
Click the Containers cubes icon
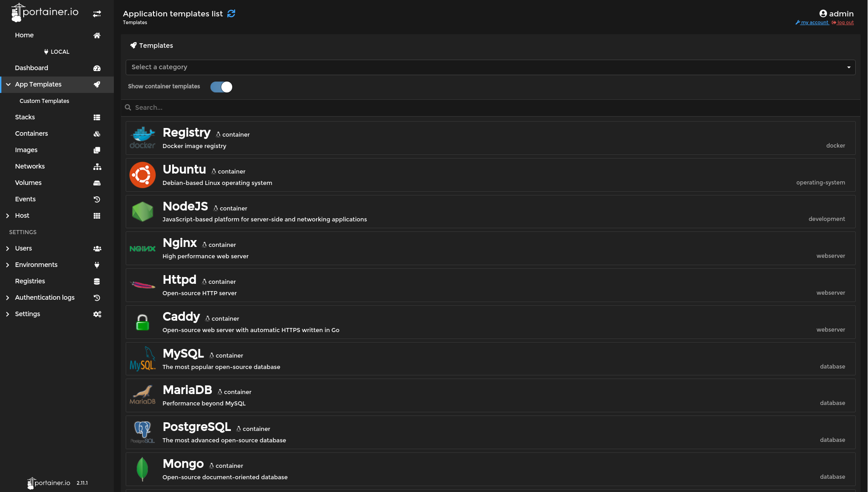97,134
